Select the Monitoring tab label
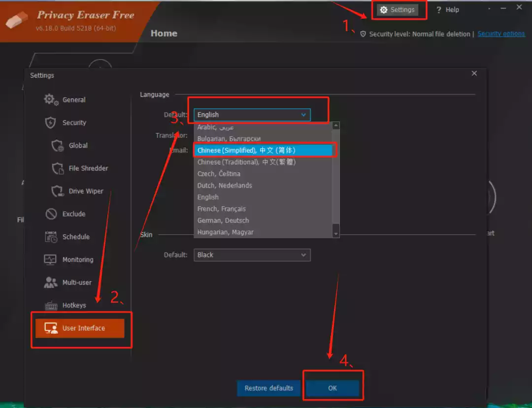This screenshot has width=532, height=408. (x=78, y=259)
